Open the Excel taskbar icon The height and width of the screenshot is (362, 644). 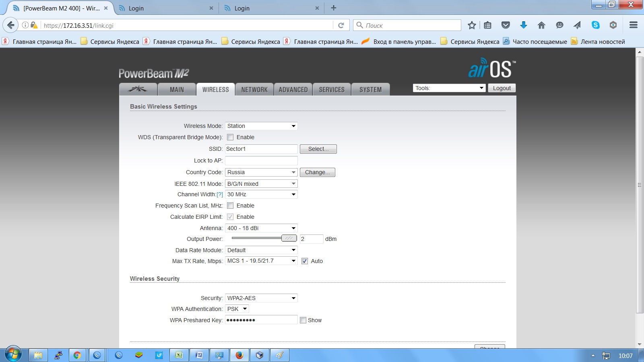(x=179, y=355)
